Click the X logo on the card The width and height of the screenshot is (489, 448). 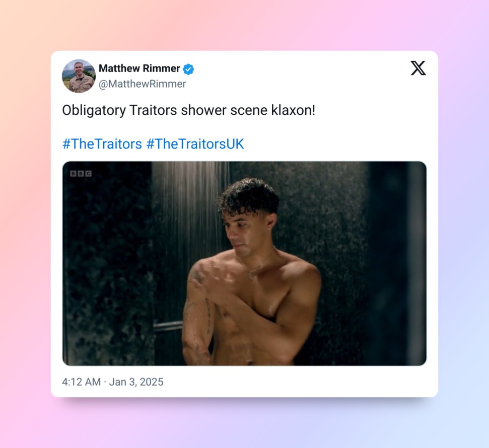(x=418, y=68)
